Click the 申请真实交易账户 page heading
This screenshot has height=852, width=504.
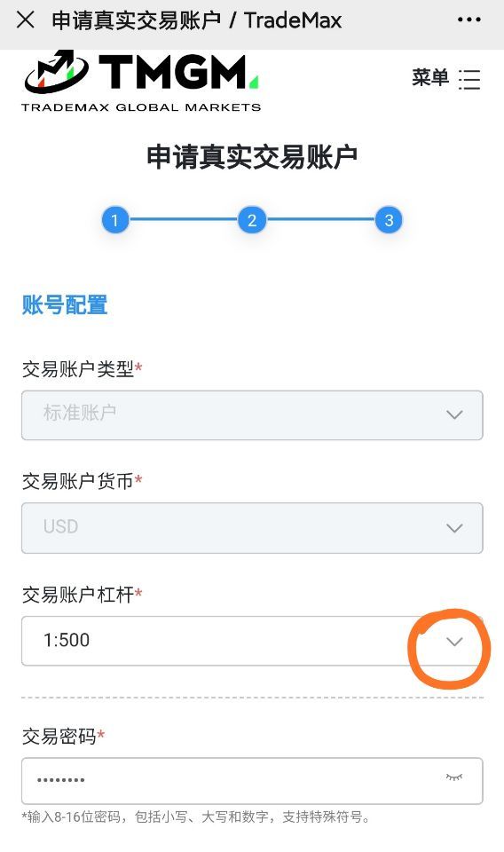pos(252,156)
